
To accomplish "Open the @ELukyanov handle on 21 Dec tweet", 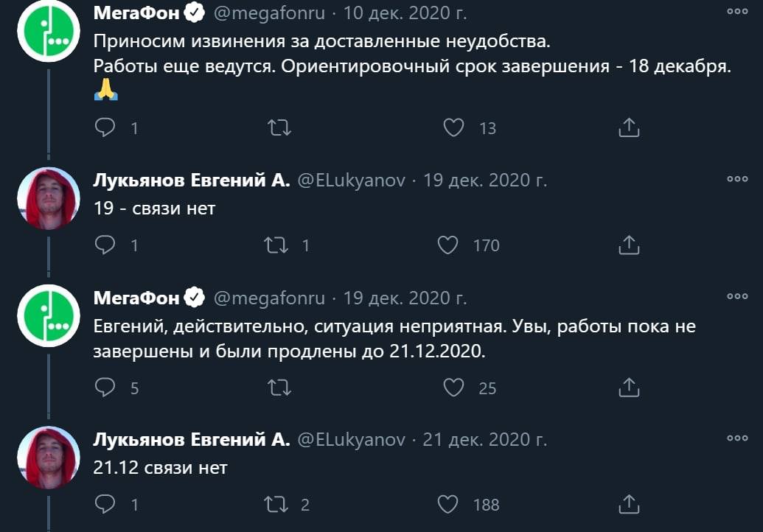I will point(351,440).
